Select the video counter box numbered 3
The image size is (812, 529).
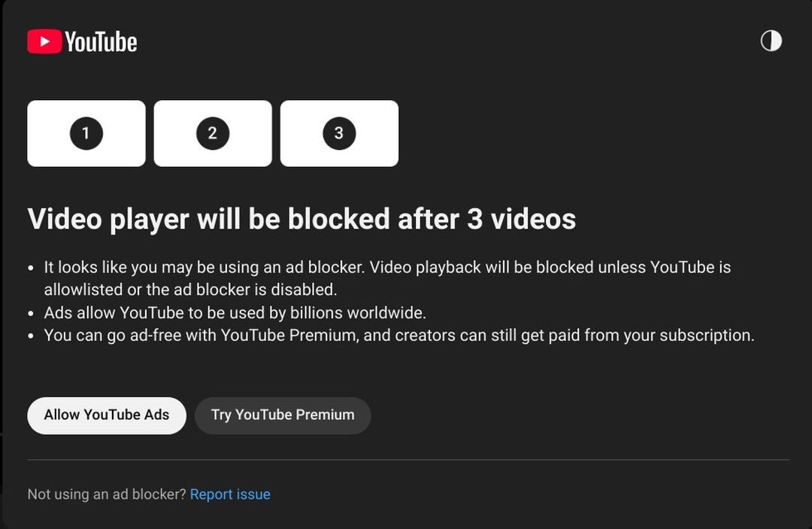[x=339, y=133]
